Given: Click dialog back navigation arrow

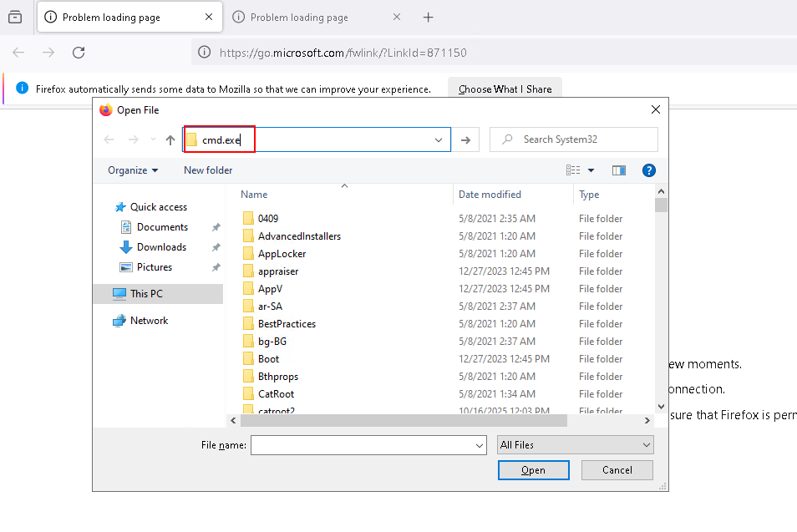Looking at the screenshot, I should [109, 139].
